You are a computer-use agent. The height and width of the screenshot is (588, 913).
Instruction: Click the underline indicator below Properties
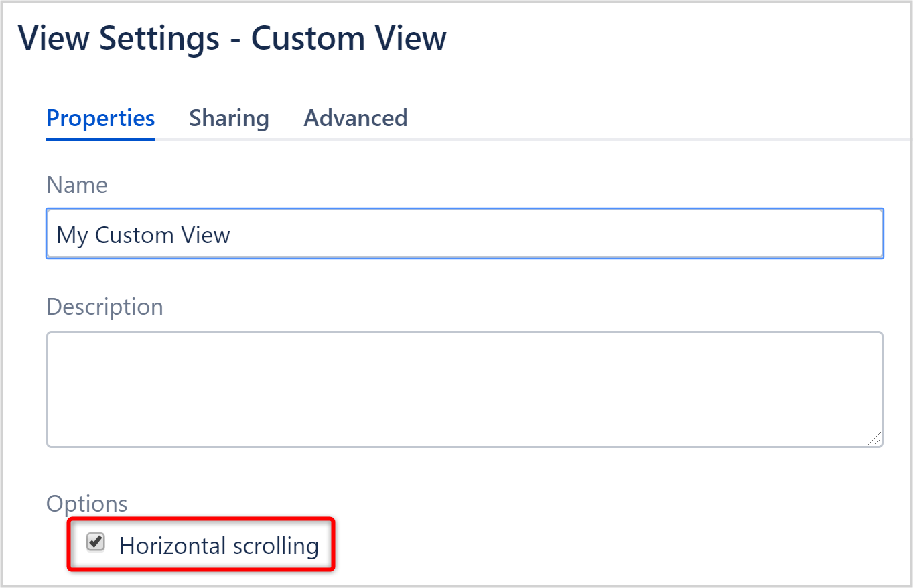click(x=100, y=140)
